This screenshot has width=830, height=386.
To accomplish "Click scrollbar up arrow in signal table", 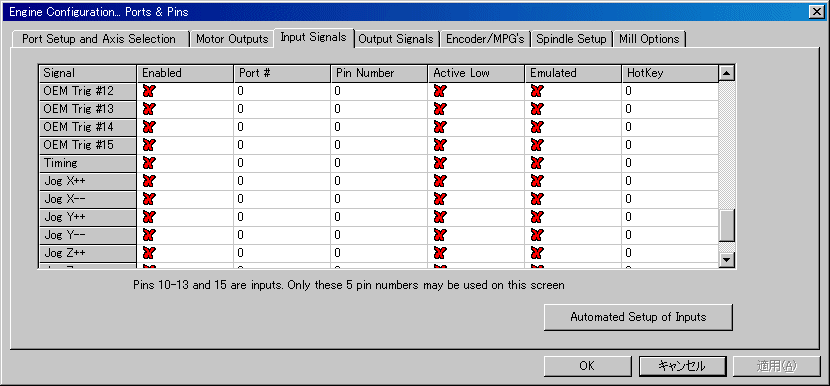I will [x=727, y=73].
